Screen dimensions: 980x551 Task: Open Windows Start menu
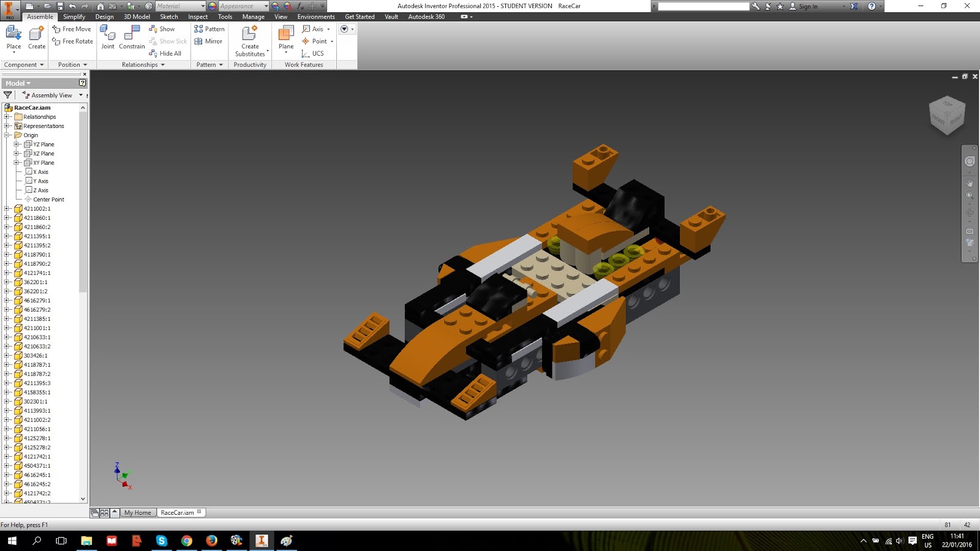[x=12, y=541]
